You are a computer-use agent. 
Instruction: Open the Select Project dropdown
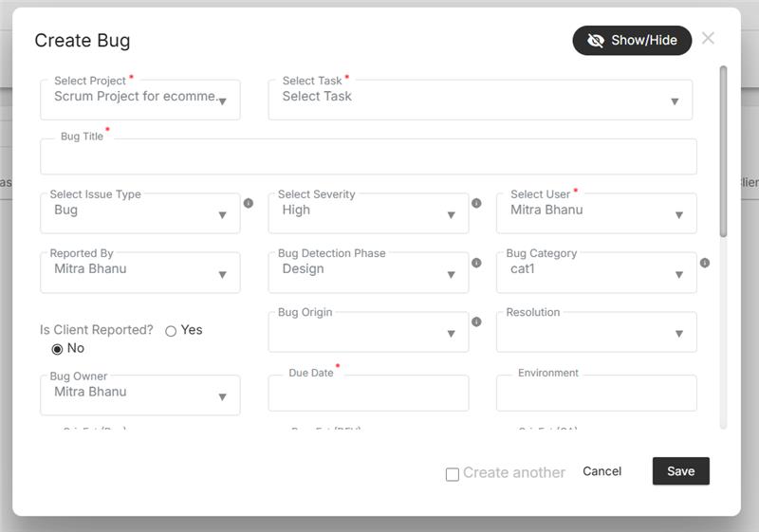140,100
